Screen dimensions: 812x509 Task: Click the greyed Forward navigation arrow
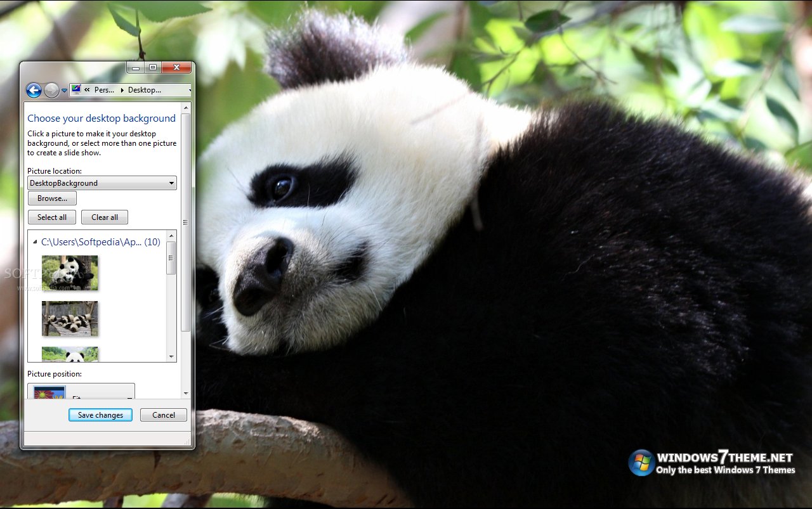click(51, 90)
